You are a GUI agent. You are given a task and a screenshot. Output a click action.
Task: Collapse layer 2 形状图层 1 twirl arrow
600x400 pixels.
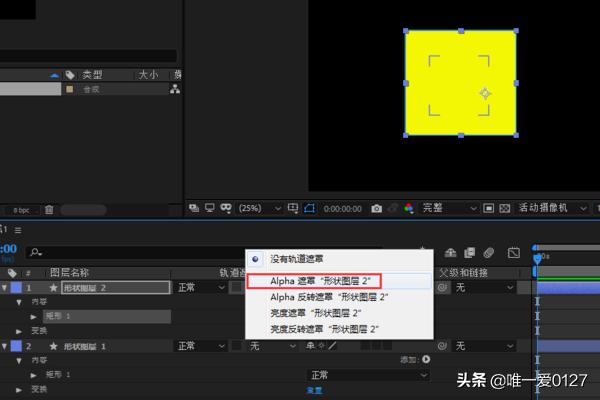[x=4, y=346]
